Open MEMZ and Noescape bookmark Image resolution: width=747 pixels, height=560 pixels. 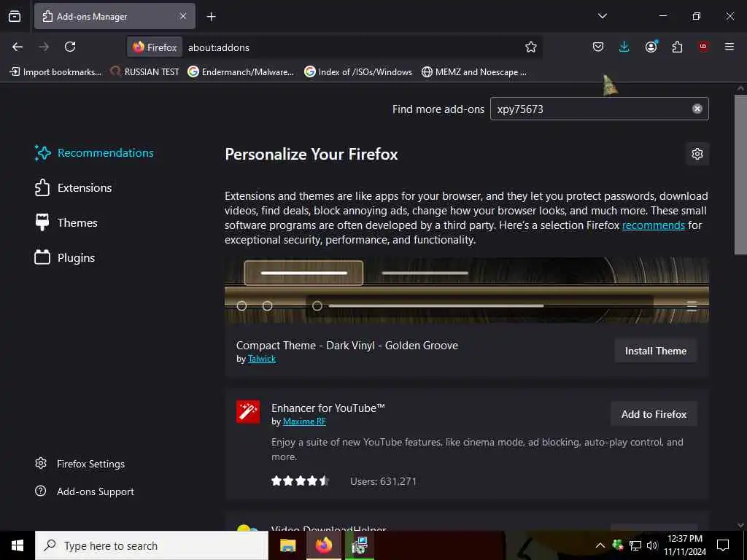474,72
